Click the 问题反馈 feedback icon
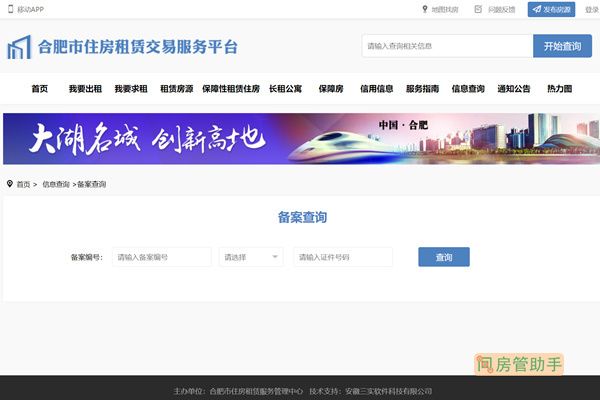The width and height of the screenshot is (600, 400). coord(478,9)
